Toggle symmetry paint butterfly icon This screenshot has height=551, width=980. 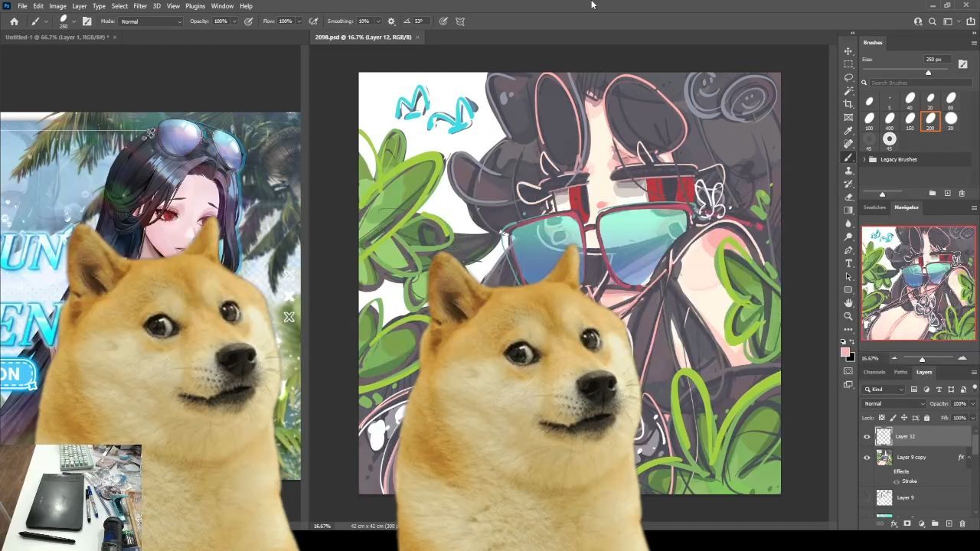point(460,21)
